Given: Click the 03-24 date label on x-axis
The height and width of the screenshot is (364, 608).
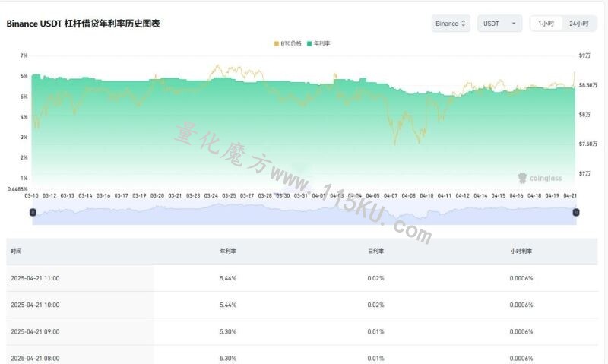Looking at the screenshot, I should [211, 196].
